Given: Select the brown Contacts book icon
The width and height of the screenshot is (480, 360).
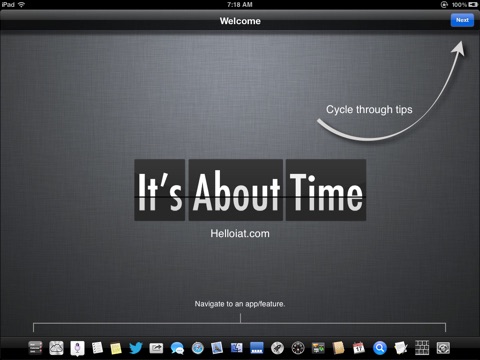Looking at the screenshot, I should (338, 348).
